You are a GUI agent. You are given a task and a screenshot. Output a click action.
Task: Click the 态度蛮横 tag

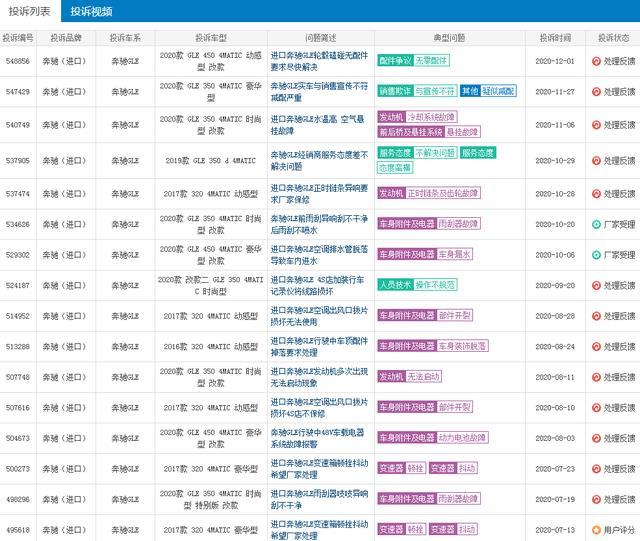395,168
